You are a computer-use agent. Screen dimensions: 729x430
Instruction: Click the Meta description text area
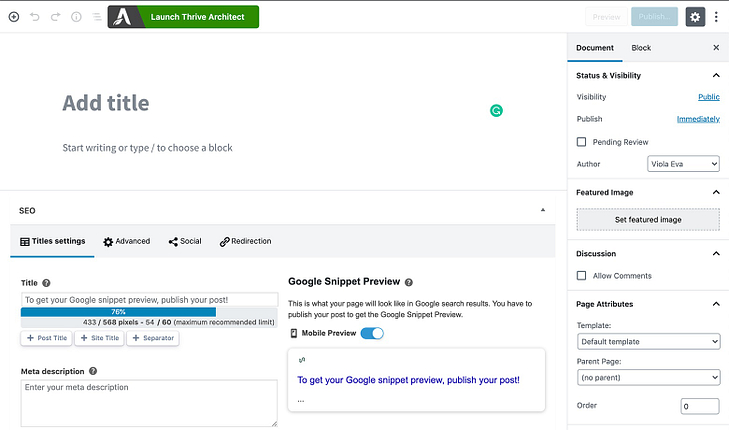[149, 403]
